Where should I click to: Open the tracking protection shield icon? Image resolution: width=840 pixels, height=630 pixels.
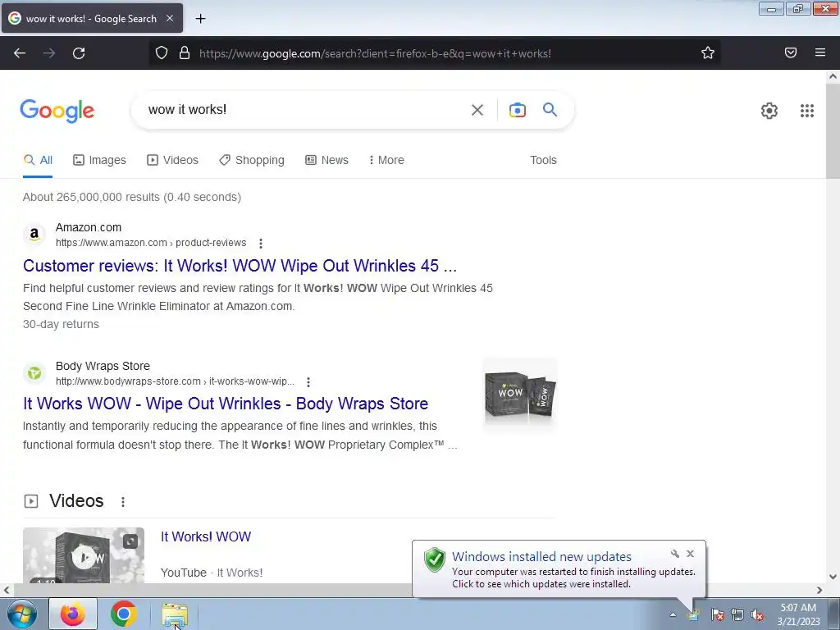pos(162,52)
